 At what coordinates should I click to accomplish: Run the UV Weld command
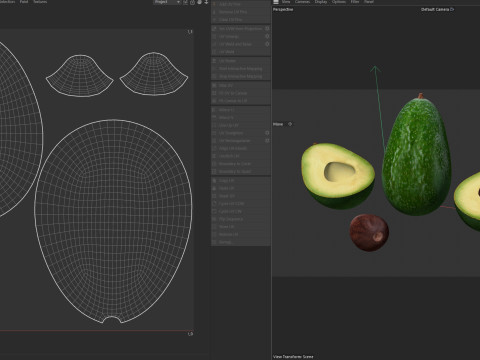[x=241, y=52]
